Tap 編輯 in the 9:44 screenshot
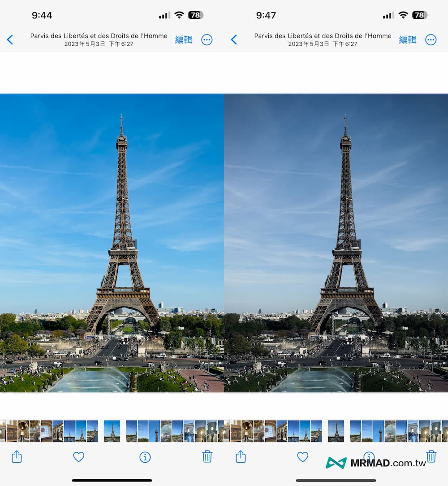The height and width of the screenshot is (486, 448). 183,39
